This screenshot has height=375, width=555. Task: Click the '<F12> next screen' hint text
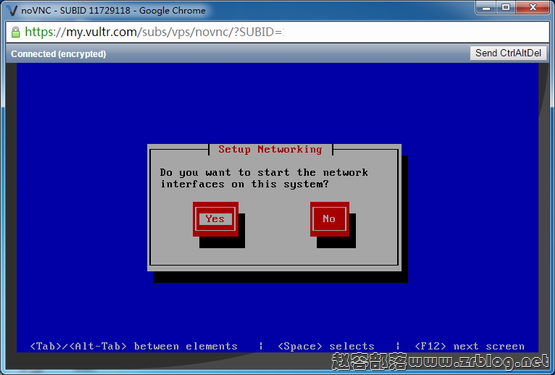pyautogui.click(x=469, y=346)
